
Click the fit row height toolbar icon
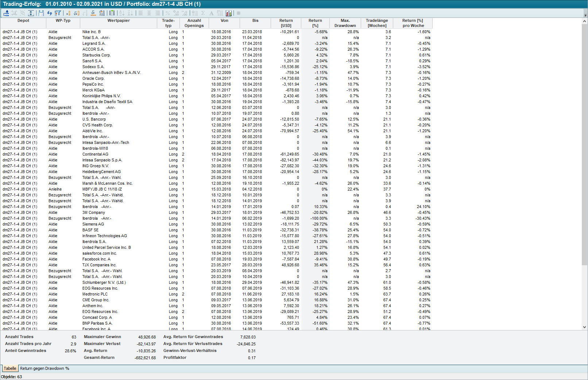31,13
